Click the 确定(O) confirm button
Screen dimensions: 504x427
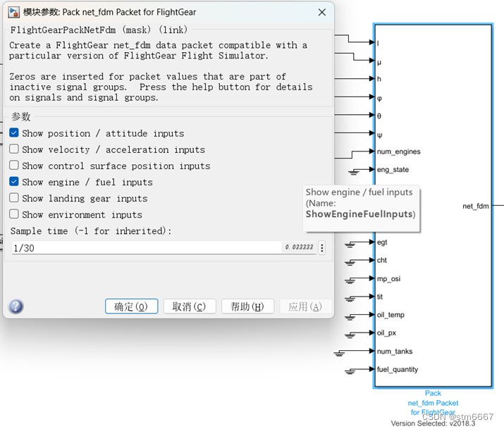132,307
